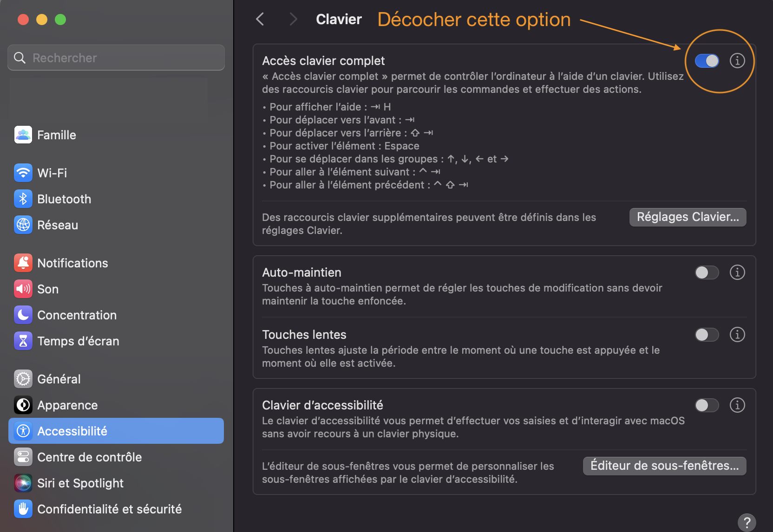Click the Notifications bell icon
This screenshot has width=773, height=532.
23,263
